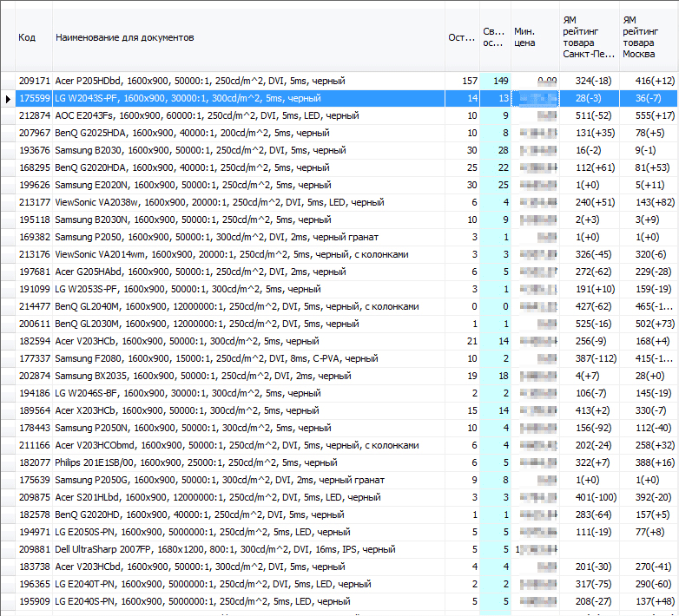Click Dell UltraSharp 2007FP name cell
The height and width of the screenshot is (616, 679).
pos(248,549)
